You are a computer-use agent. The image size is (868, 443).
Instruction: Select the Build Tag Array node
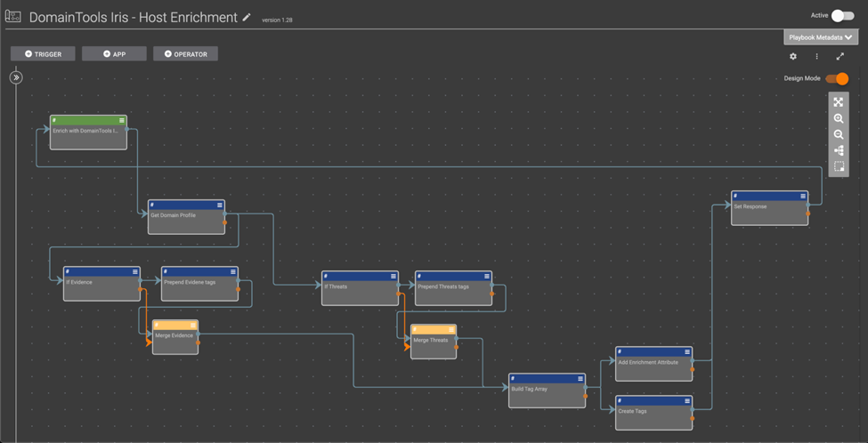[547, 391]
